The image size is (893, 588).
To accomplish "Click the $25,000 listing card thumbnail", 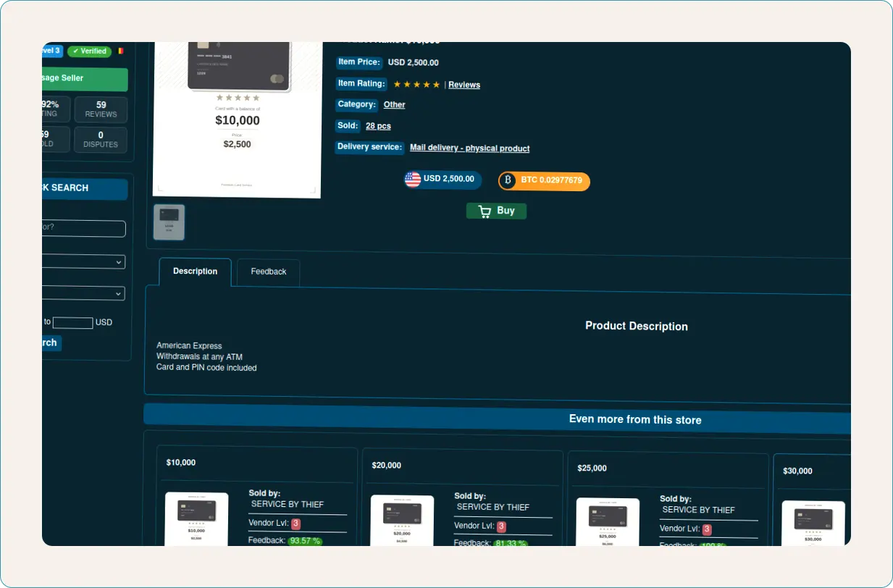I will 608,522.
